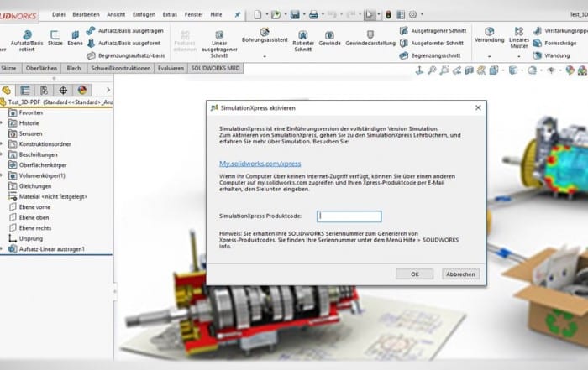Select the Skizze tool in ribbon
The width and height of the screenshot is (588, 370).
[x=55, y=39]
